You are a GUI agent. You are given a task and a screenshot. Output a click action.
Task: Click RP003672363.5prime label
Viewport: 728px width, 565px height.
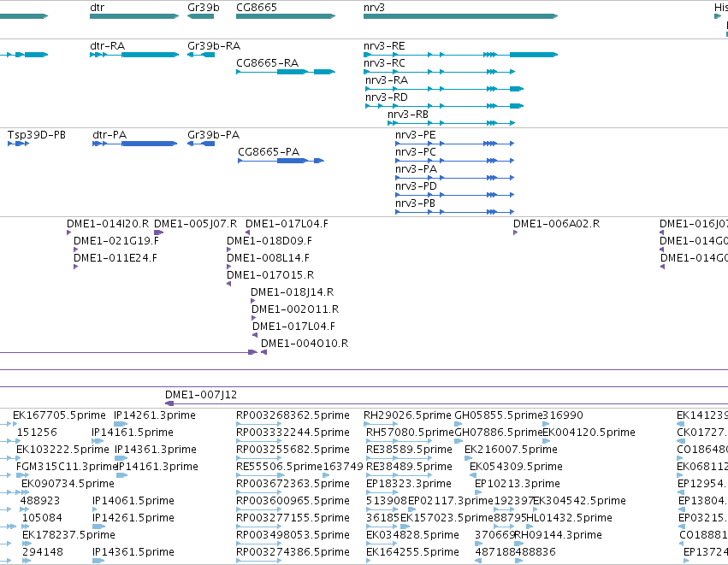point(293,484)
